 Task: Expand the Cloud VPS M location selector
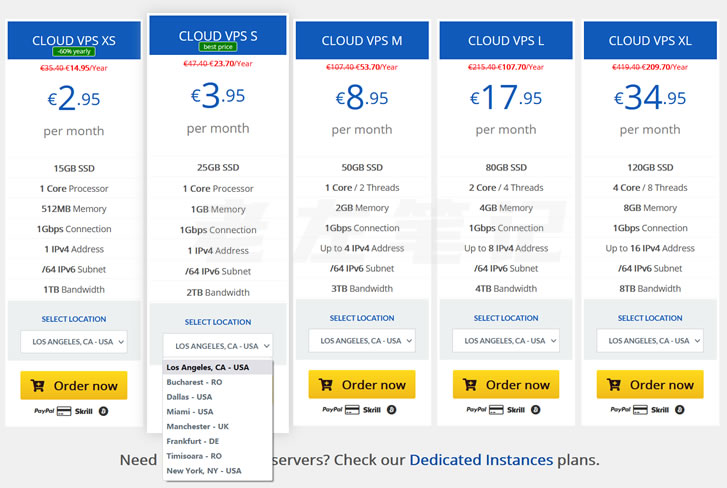tap(361, 341)
